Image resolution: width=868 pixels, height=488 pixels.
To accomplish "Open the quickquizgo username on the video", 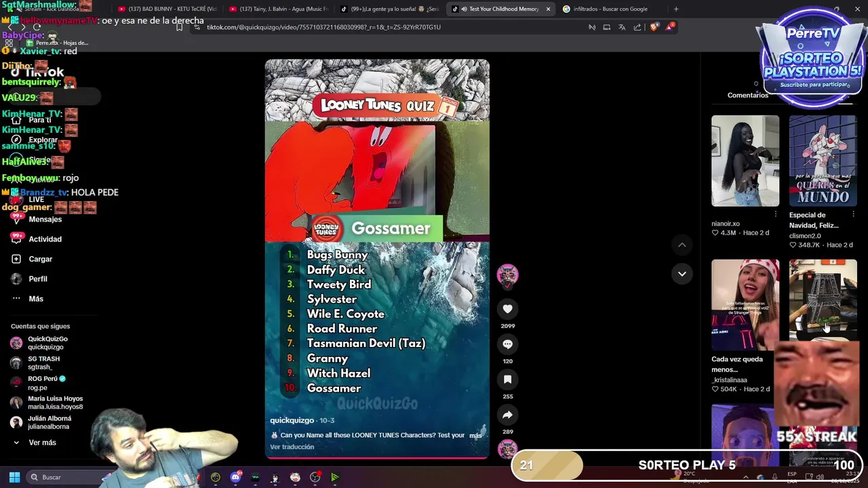I will 292,420.
